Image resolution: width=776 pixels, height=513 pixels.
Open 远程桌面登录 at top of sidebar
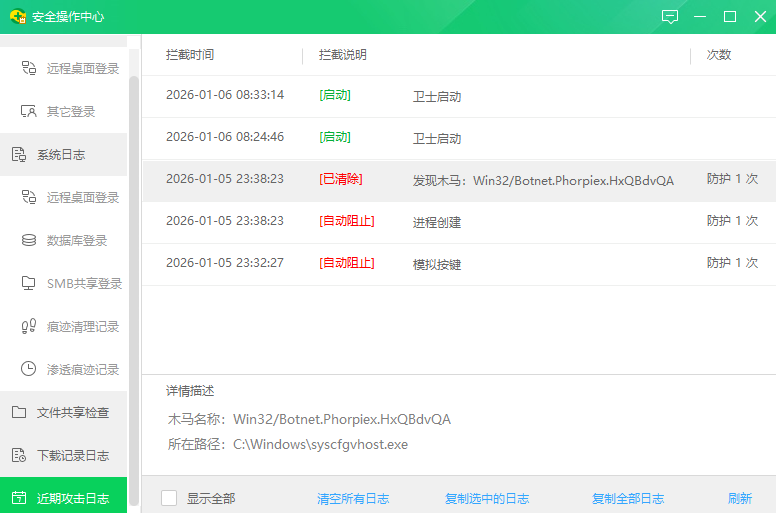pos(82,69)
